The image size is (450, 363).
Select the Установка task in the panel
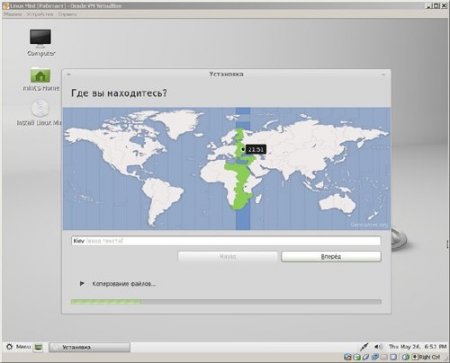click(90, 347)
